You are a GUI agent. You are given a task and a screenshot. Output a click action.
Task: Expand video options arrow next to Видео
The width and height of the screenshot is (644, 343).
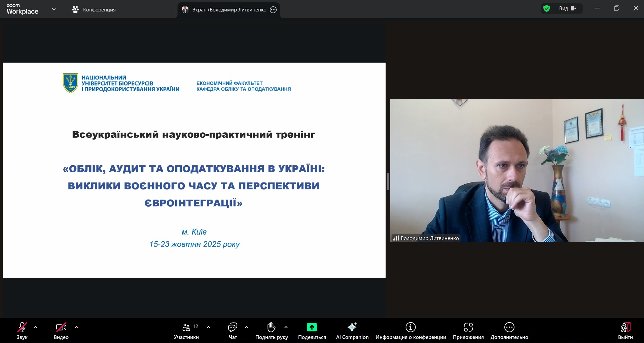(77, 327)
